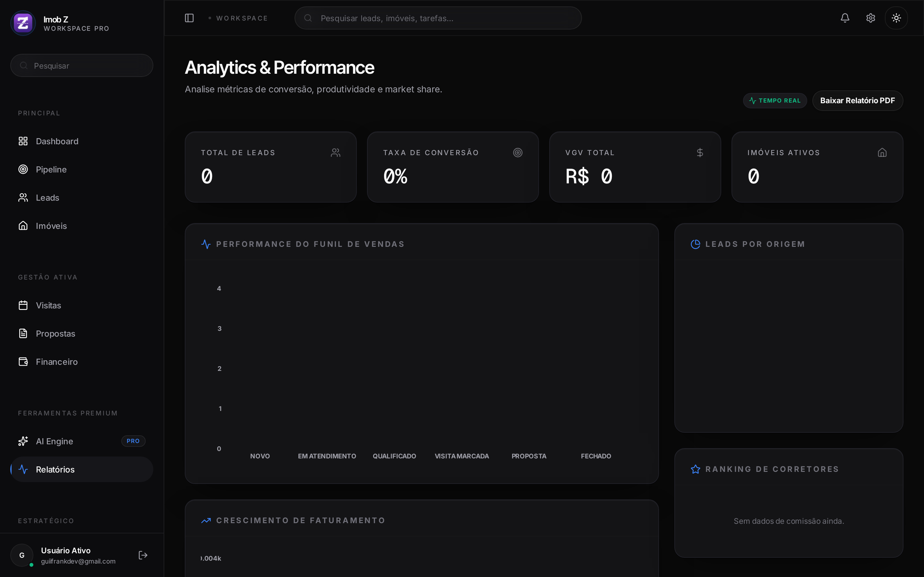Focus the sidebar Pesquisar field
This screenshot has width=924, height=577.
point(82,65)
